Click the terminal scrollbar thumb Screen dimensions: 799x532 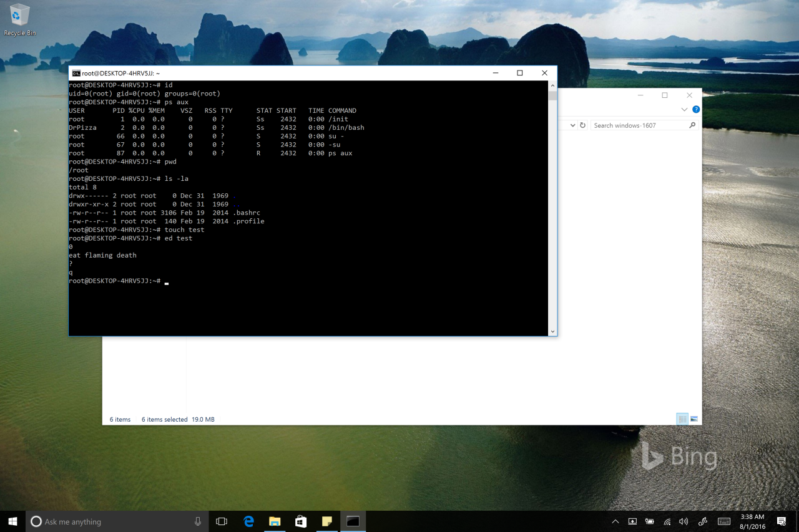point(552,95)
